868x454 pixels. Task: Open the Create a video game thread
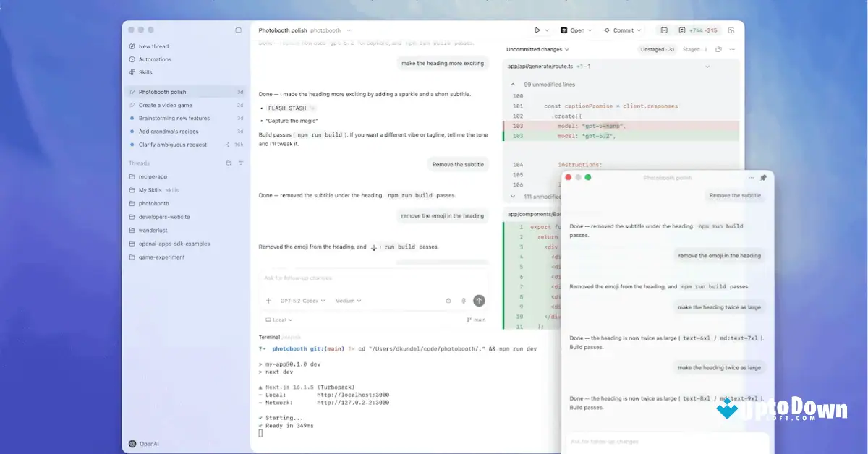tap(164, 105)
